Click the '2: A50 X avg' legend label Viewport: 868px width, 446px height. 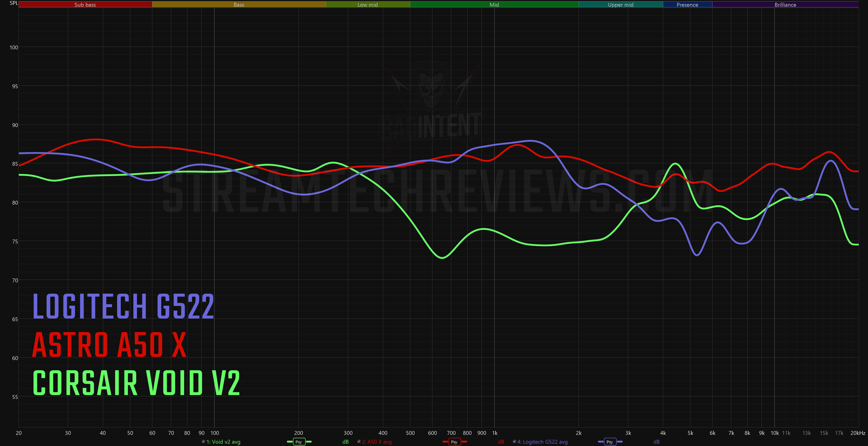(x=377, y=442)
